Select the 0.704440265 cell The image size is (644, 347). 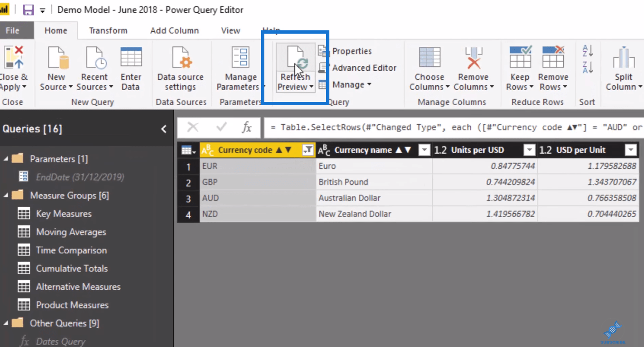(588, 214)
